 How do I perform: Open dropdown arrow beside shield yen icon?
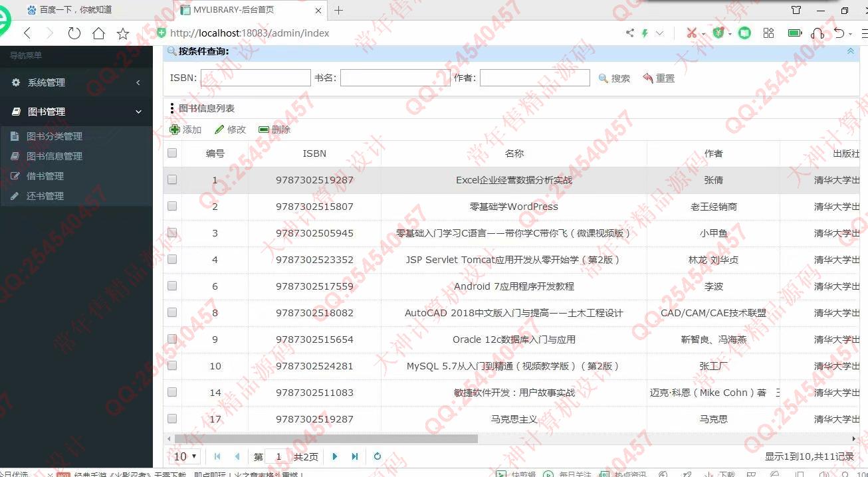click(x=730, y=33)
